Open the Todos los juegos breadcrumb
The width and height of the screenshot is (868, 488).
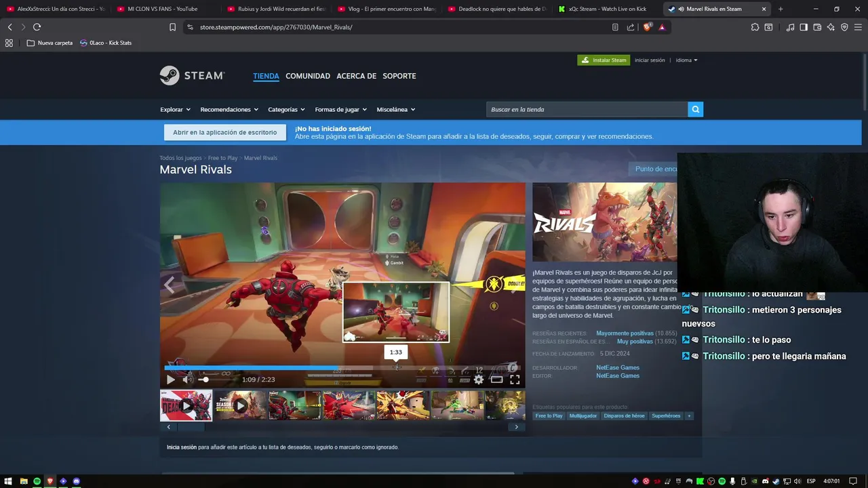[180, 158]
